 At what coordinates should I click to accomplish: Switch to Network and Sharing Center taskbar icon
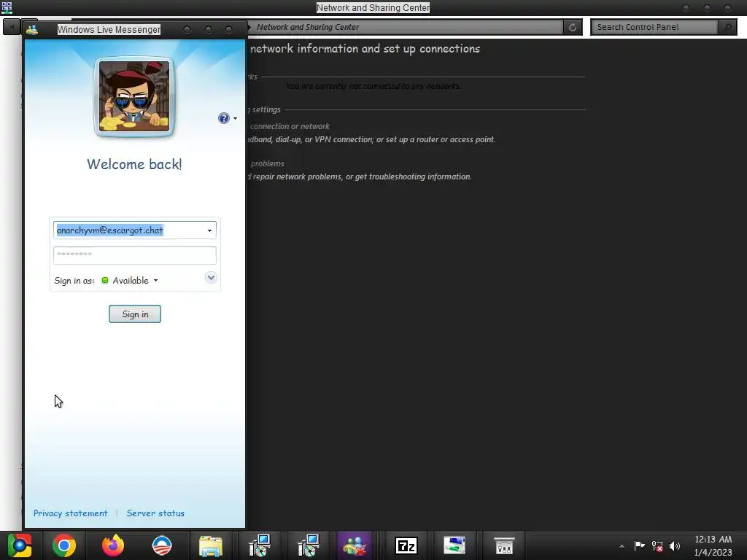tap(454, 545)
